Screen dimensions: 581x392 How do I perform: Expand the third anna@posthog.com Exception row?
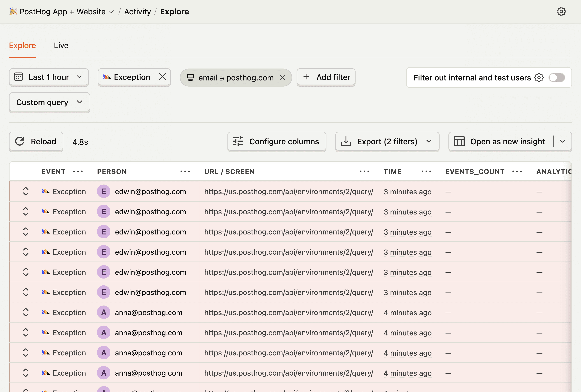point(26,353)
